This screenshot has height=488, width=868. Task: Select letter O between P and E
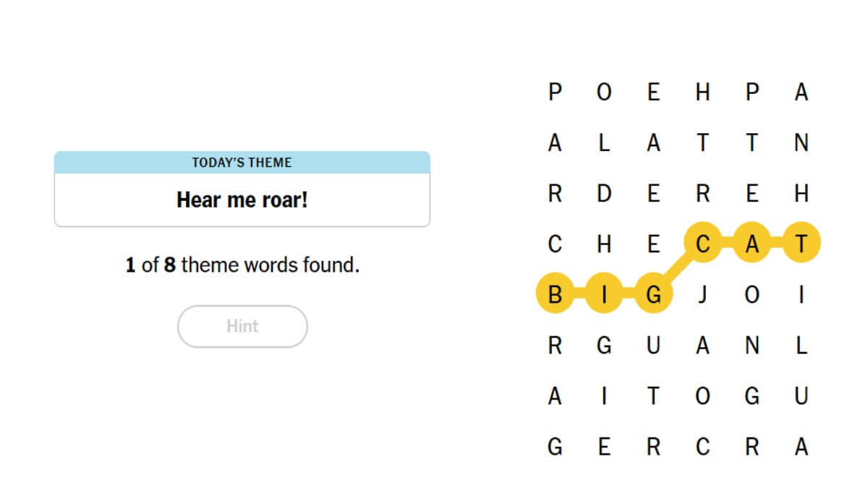pyautogui.click(x=604, y=93)
